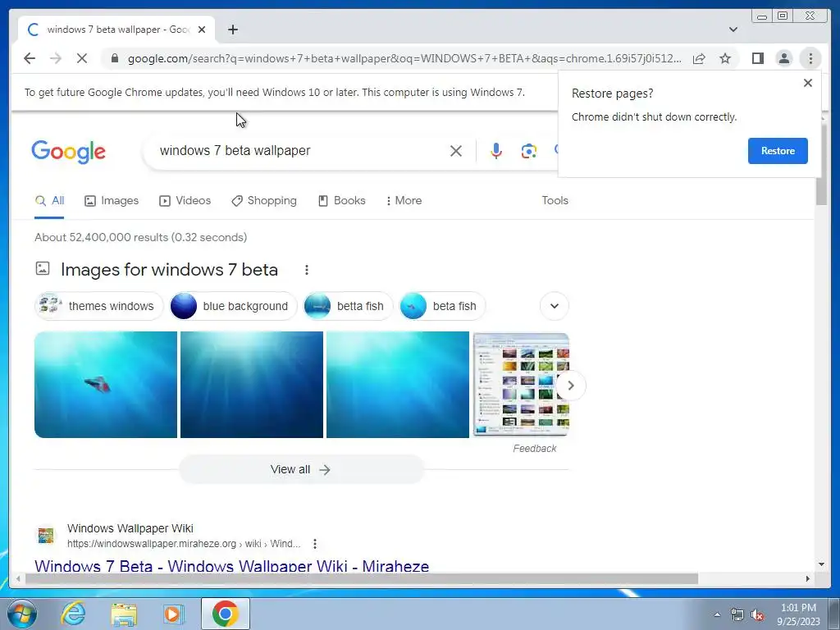
Task: Click View all images button
Action: click(300, 469)
